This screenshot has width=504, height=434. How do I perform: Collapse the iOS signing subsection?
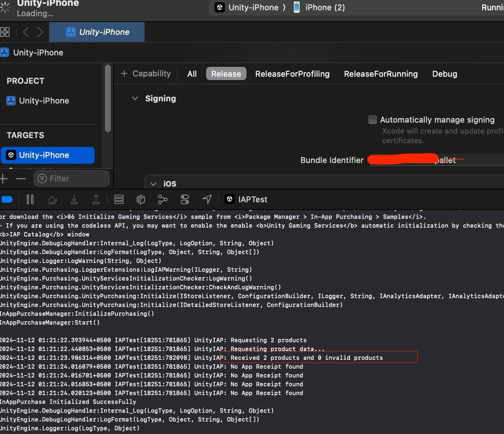click(153, 184)
